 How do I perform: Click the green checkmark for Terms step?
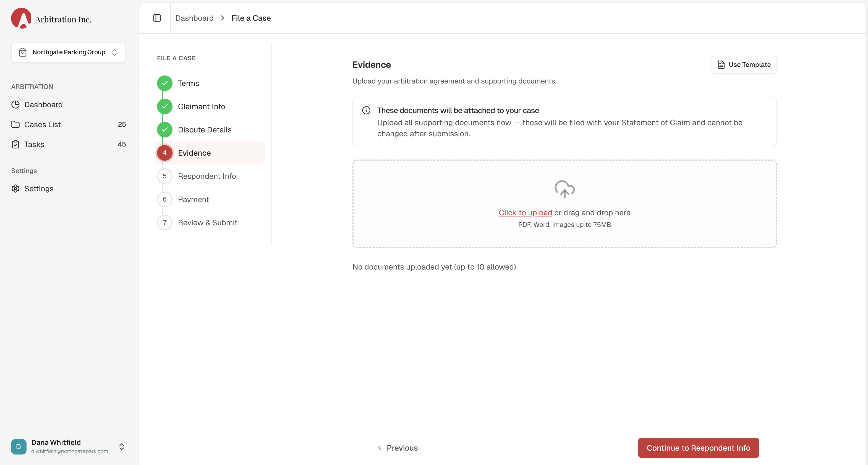tap(165, 83)
